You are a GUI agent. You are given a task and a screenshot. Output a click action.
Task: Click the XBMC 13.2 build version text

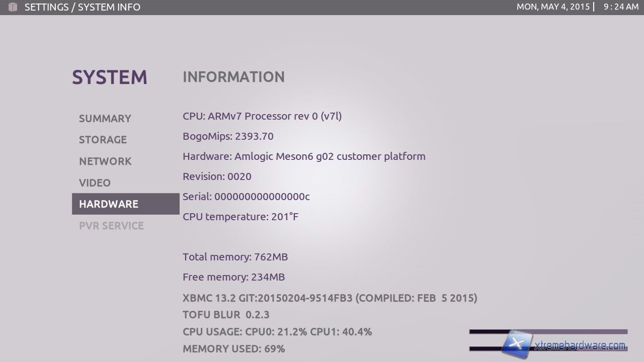coord(330,298)
